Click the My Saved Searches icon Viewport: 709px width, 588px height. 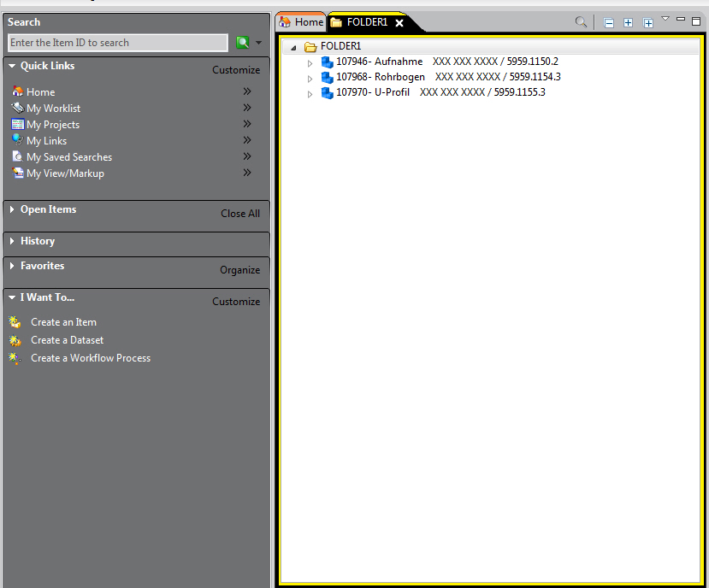pyautogui.click(x=18, y=156)
